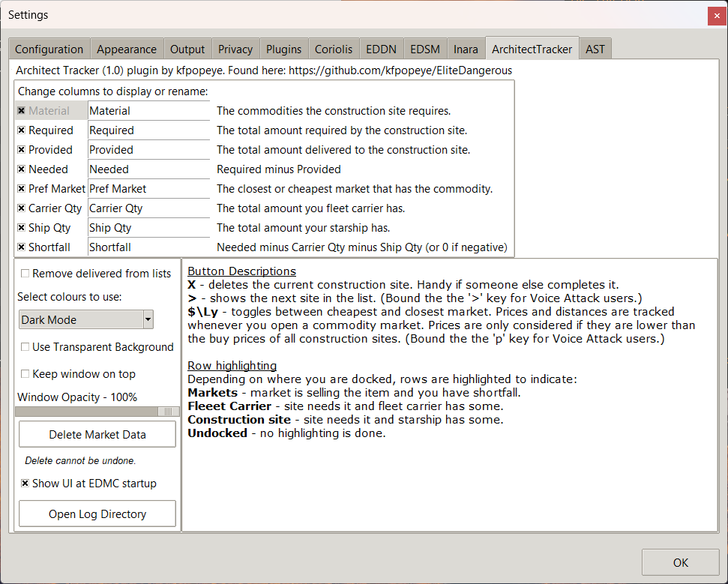Select the Privacy tab
Screen dimensions: 728x584
235,49
